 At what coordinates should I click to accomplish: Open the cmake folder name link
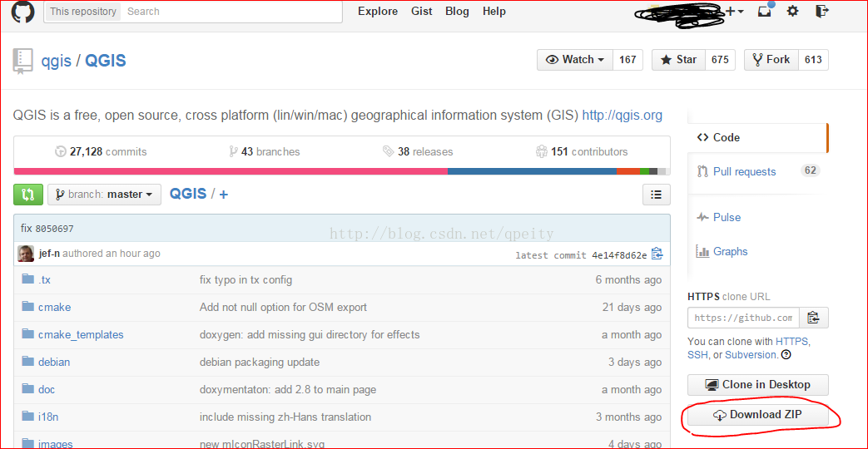(54, 307)
